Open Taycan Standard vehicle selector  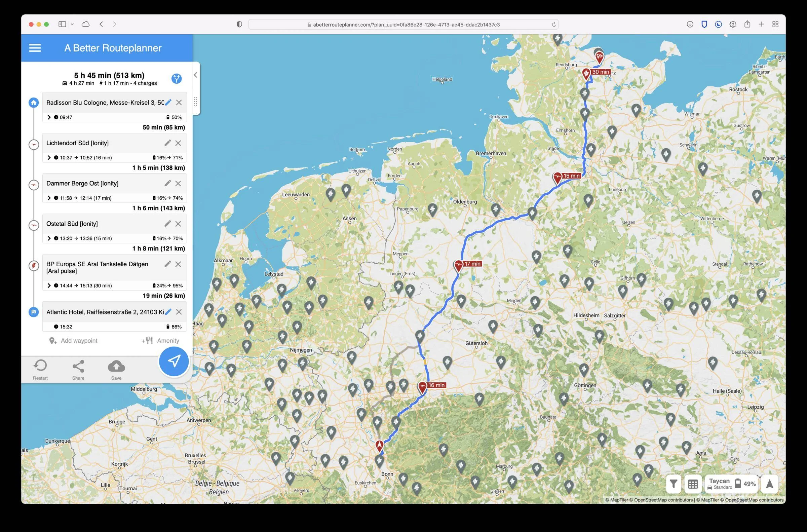(732, 484)
